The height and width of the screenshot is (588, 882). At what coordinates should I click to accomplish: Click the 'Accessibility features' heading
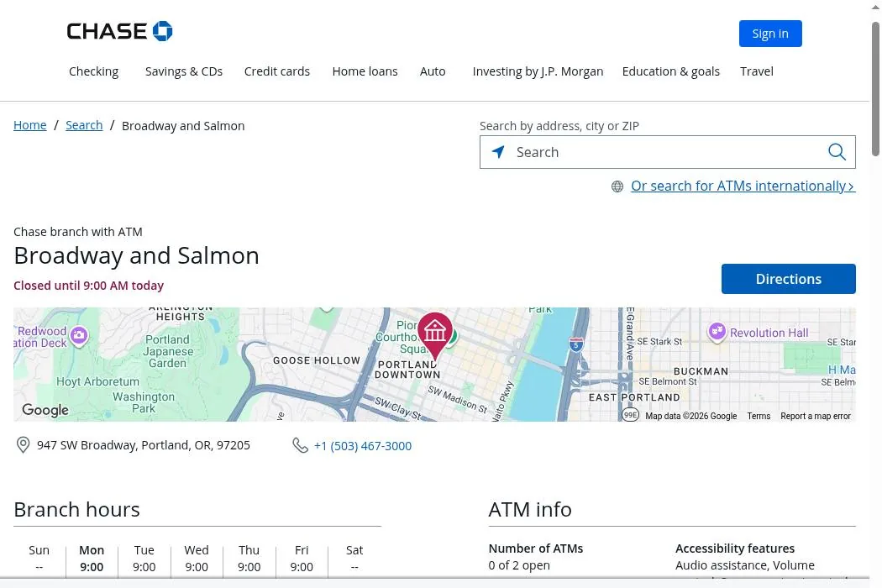coord(735,548)
